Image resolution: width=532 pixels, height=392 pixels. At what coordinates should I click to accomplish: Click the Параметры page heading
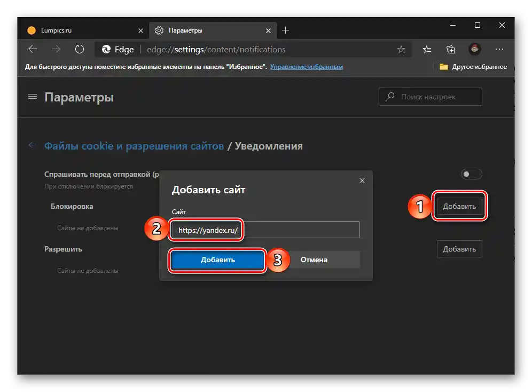tap(79, 97)
